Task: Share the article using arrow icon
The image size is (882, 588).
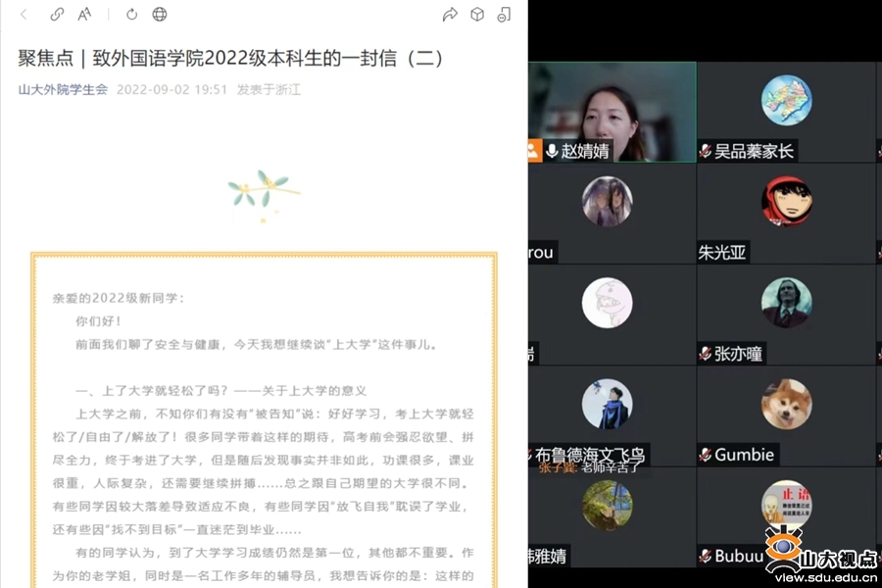Action: click(450, 15)
